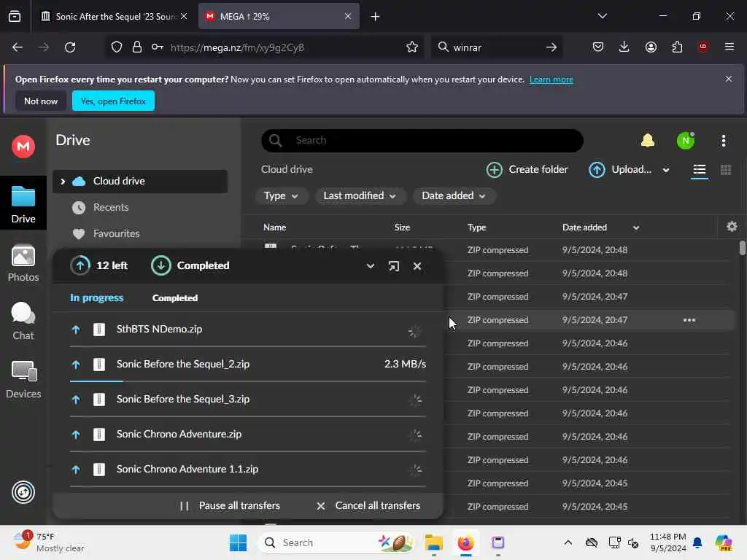Show site shield tracking protection info
This screenshot has height=560, width=747.
tap(117, 47)
